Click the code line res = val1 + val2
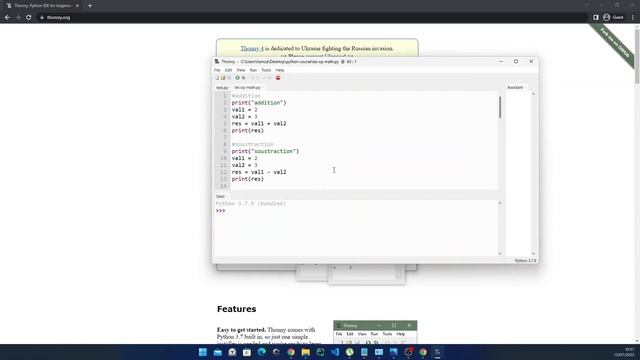The image size is (640, 360). (x=259, y=124)
